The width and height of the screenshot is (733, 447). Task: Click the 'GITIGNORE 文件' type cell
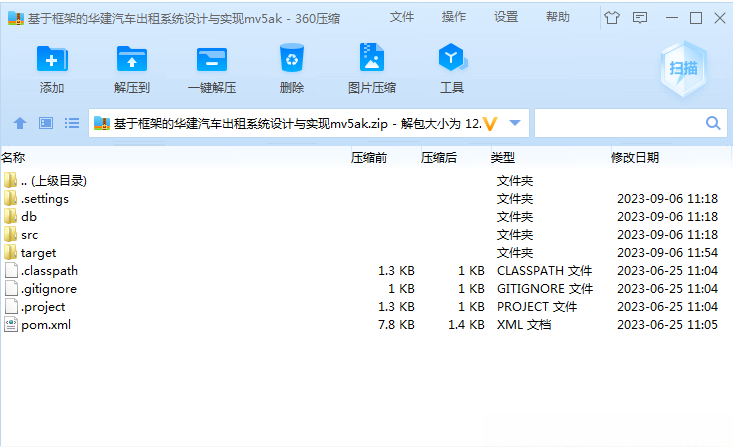545,288
